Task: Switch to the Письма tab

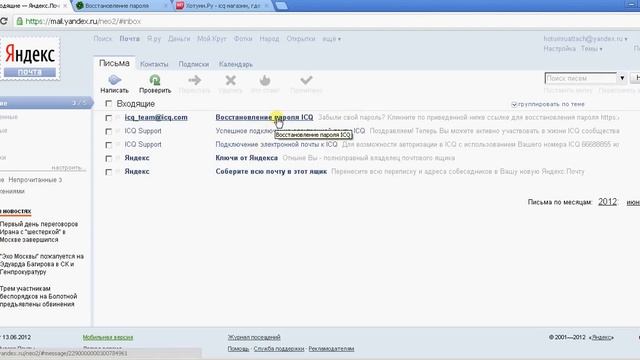Action: click(114, 63)
